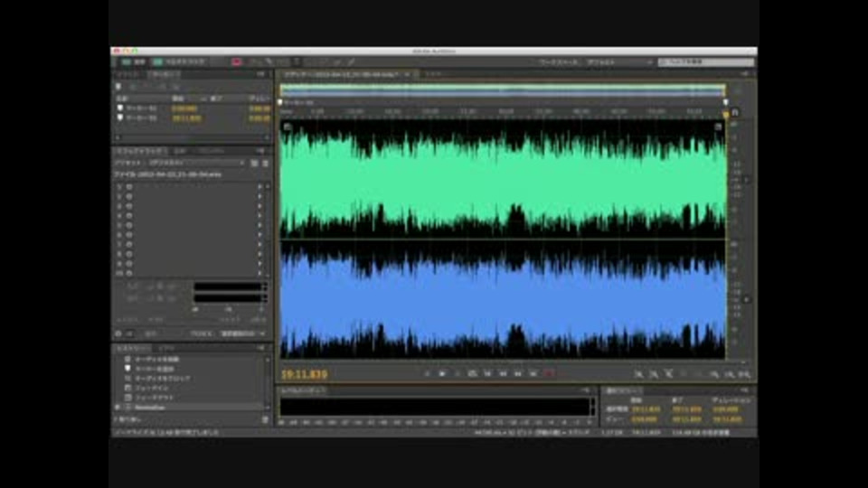The height and width of the screenshot is (488, 868).
Task: Toggle the effects rack main power button
Action: coord(118,333)
